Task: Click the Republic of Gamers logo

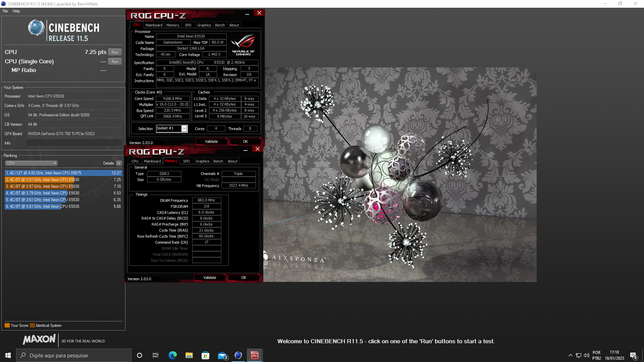Action: point(243,45)
